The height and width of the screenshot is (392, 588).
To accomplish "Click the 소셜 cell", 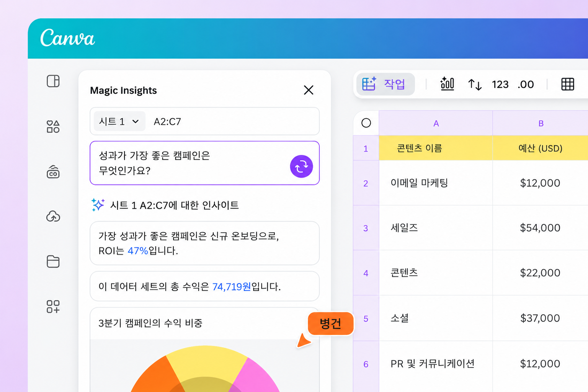I will (x=436, y=318).
